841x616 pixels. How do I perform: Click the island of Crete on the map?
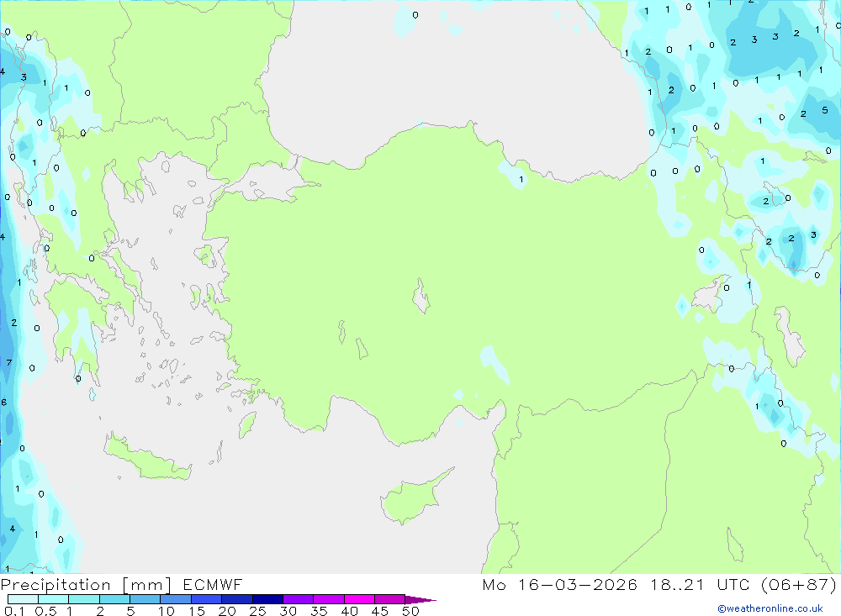pyautogui.click(x=147, y=458)
